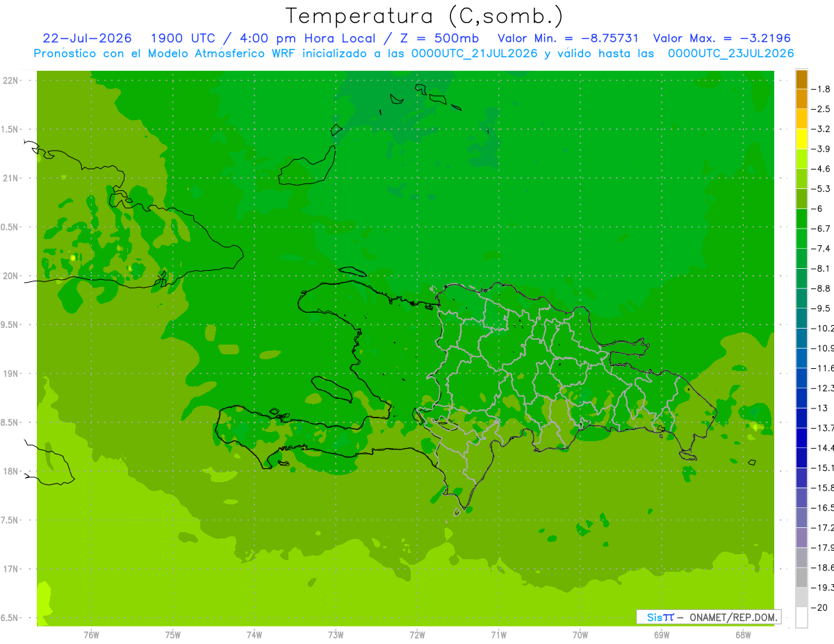The width and height of the screenshot is (834, 644).
Task: Click the "-7.4" colorbar label
Action: pyautogui.click(x=821, y=248)
